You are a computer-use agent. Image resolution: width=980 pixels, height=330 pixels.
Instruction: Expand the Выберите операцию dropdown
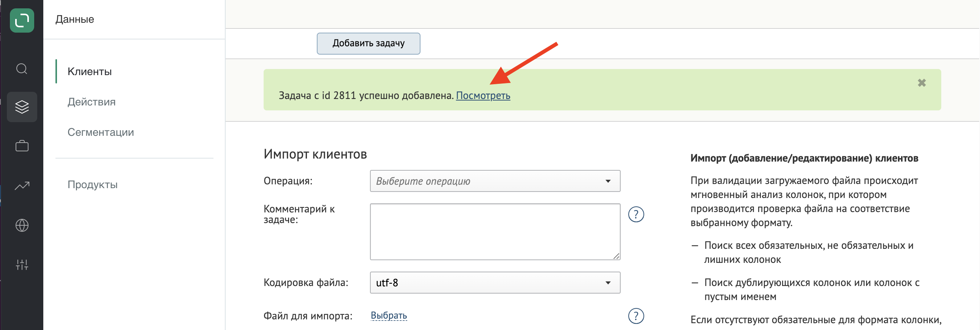[495, 181]
